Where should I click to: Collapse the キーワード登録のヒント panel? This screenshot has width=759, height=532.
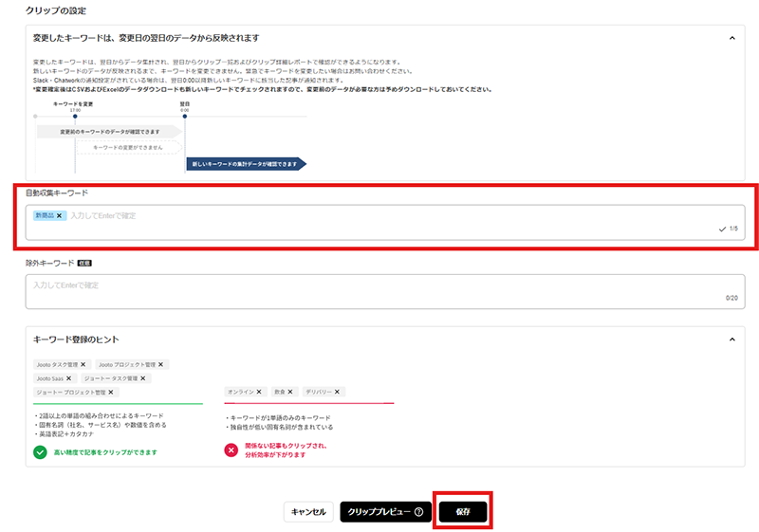click(x=732, y=339)
